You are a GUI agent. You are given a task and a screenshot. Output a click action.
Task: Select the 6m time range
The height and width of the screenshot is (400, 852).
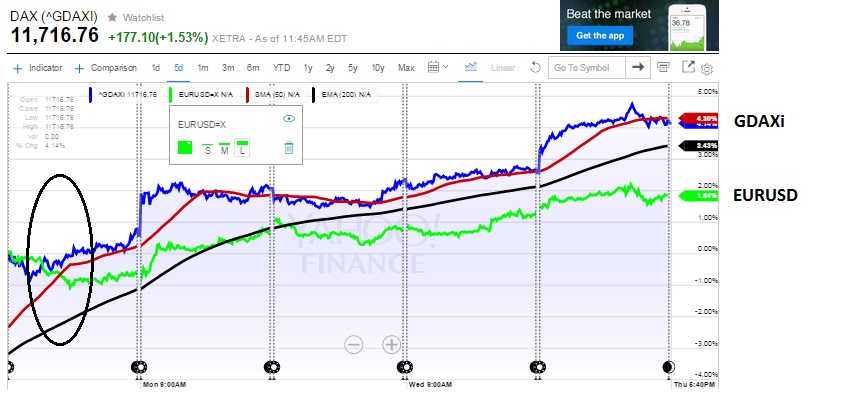coord(253,68)
